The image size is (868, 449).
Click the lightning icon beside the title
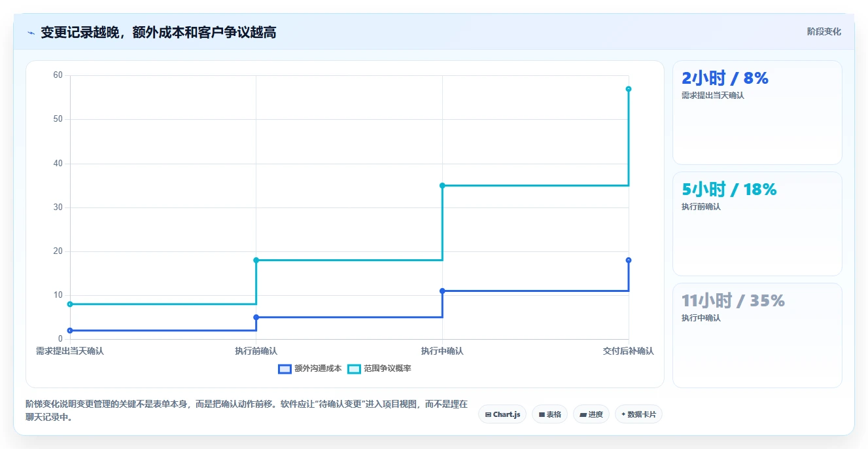pyautogui.click(x=31, y=33)
